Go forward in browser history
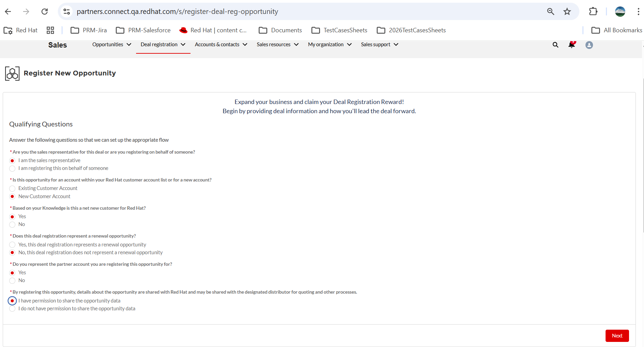 [26, 12]
